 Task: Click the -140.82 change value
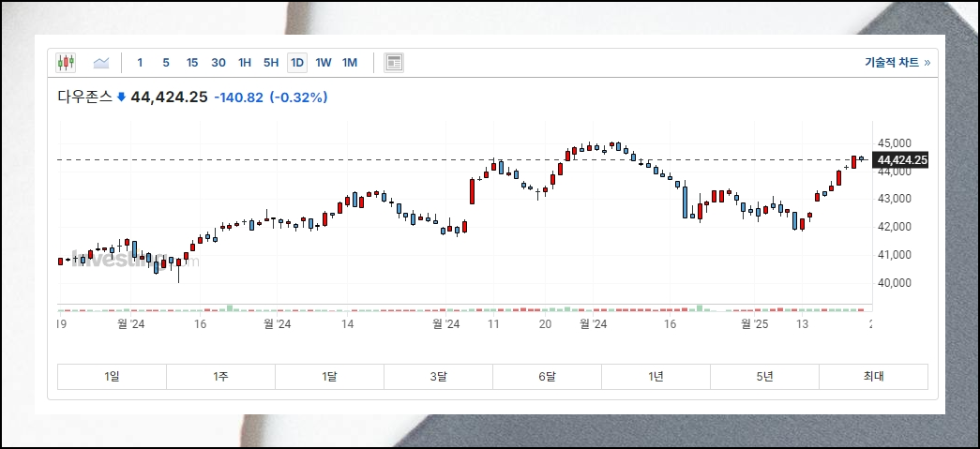point(239,97)
